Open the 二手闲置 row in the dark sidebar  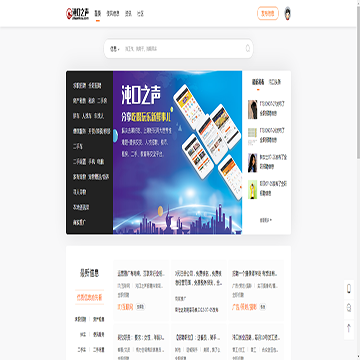point(89,162)
